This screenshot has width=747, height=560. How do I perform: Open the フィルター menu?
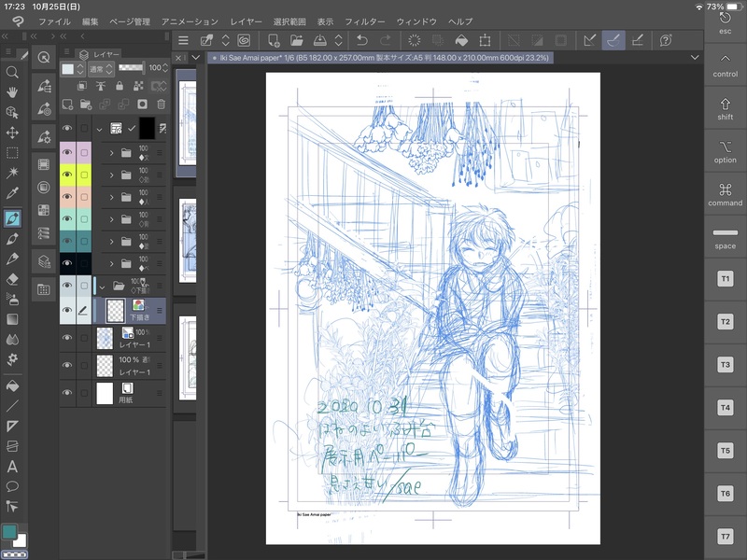(x=364, y=21)
